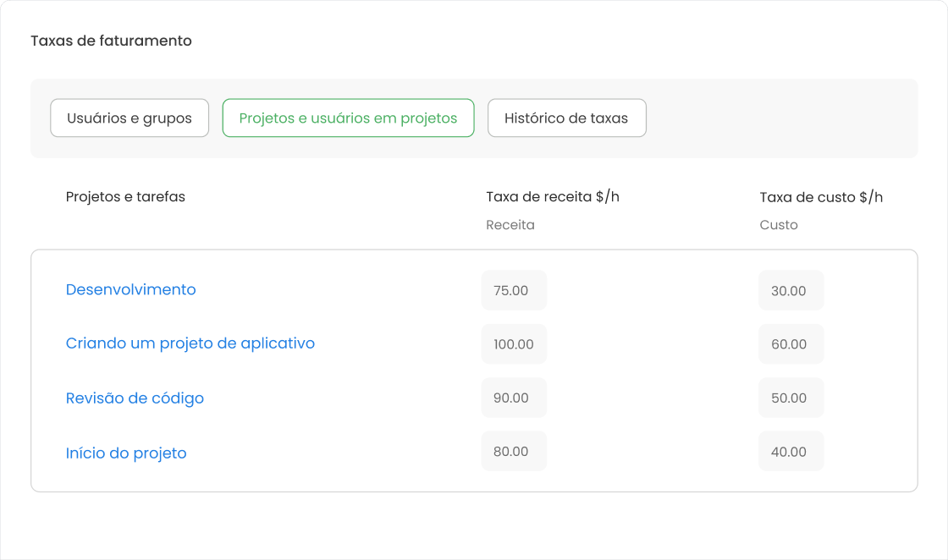Click the Receita sub-label under revenue header
This screenshot has width=948, height=560.
[x=510, y=225]
